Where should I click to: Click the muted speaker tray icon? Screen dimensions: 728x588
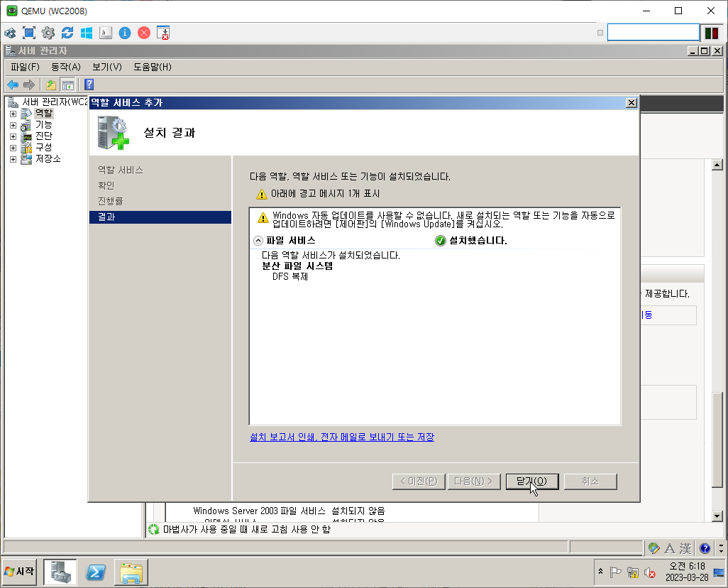tap(650, 572)
